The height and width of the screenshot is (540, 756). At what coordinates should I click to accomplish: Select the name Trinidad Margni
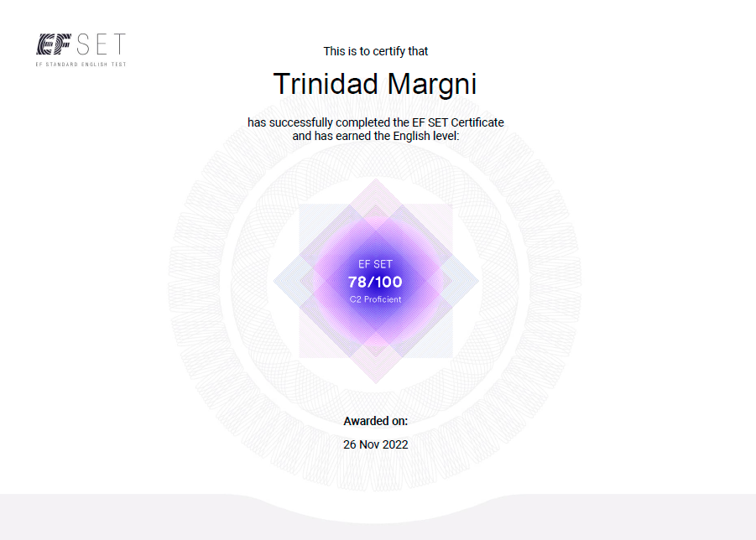point(375,84)
